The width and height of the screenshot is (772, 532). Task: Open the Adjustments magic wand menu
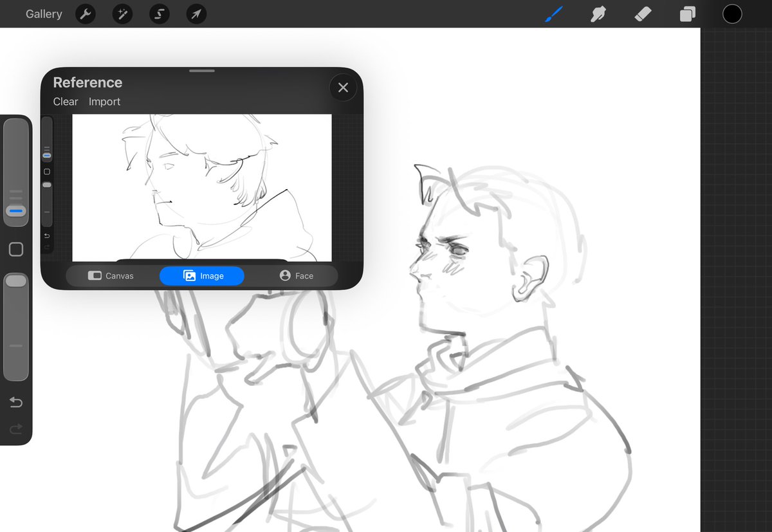122,14
